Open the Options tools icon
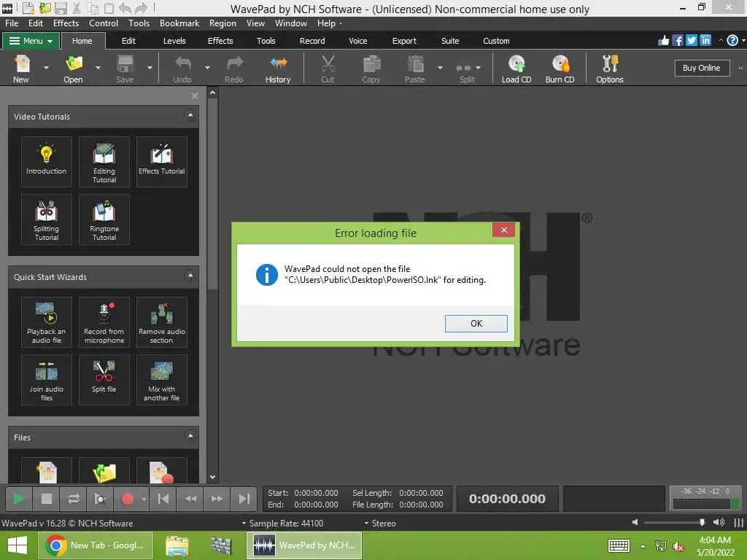 tap(610, 69)
